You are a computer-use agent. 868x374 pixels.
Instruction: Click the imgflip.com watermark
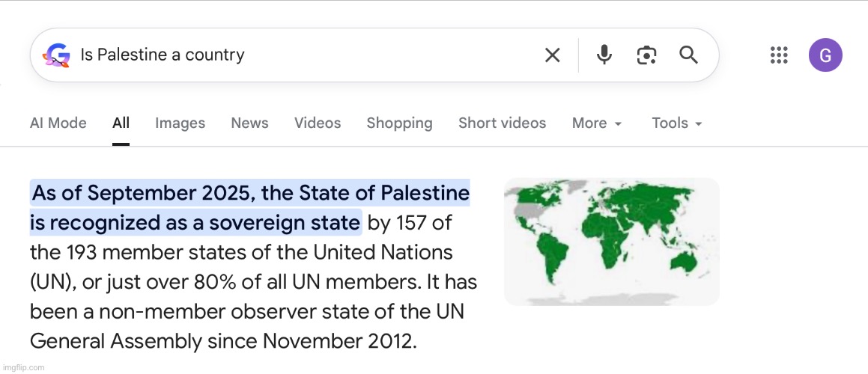coord(22,367)
